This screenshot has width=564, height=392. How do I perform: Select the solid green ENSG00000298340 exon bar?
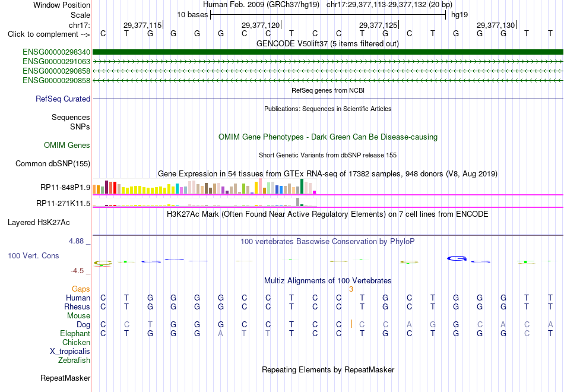point(328,52)
